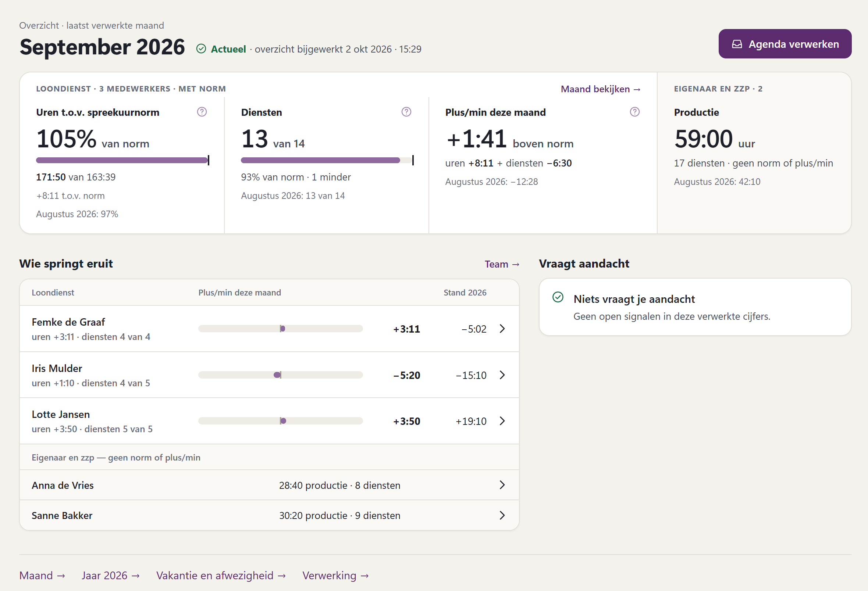Open Sanne Bakker details chevron
Screen dimensions: 868x591
pyautogui.click(x=502, y=515)
